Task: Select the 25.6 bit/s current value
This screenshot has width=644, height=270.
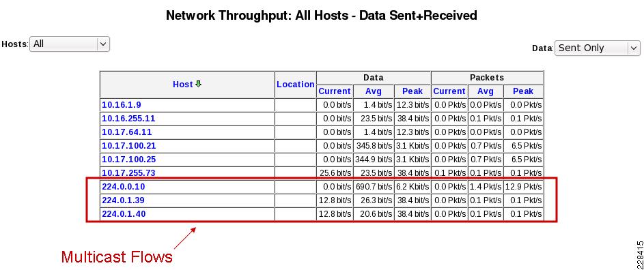Action: click(x=335, y=172)
